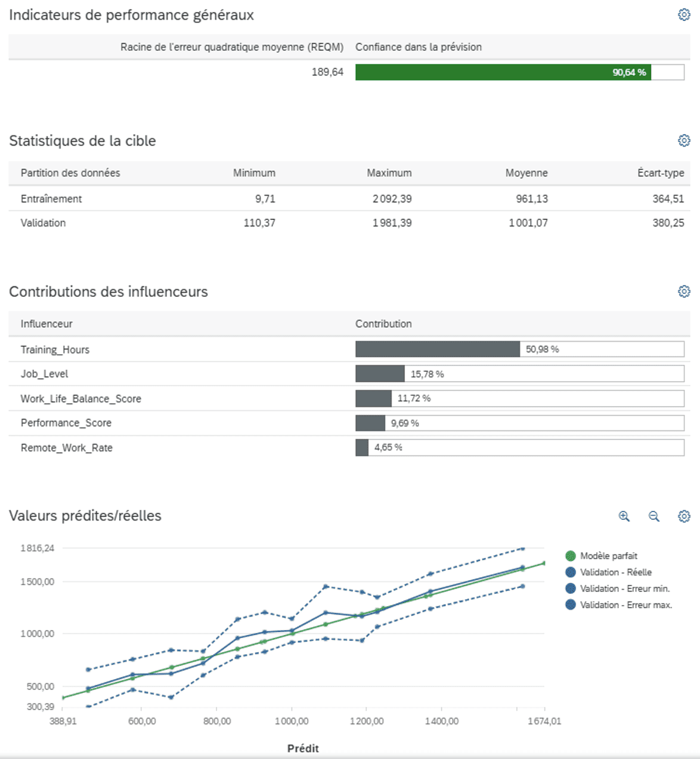700x759 pixels.
Task: Open settings for Contributions des influenceurs panel
Action: (684, 292)
